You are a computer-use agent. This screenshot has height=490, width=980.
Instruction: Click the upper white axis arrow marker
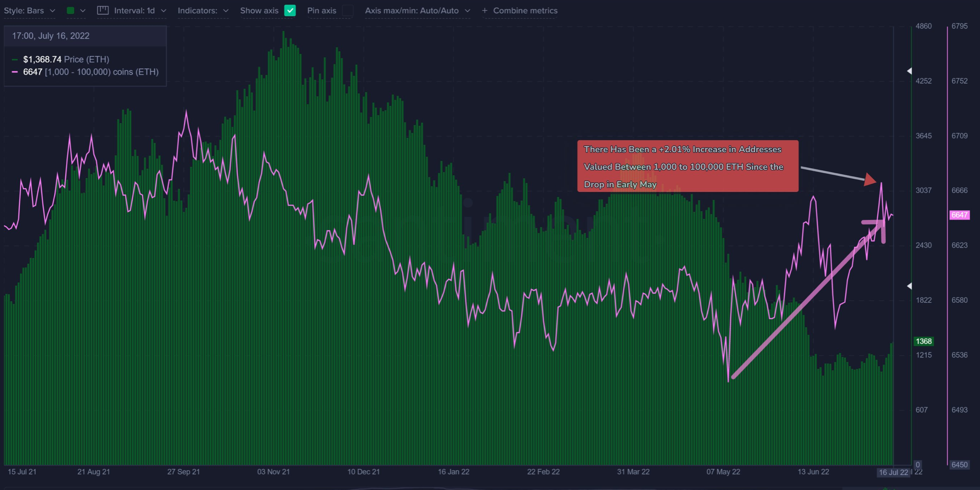909,71
